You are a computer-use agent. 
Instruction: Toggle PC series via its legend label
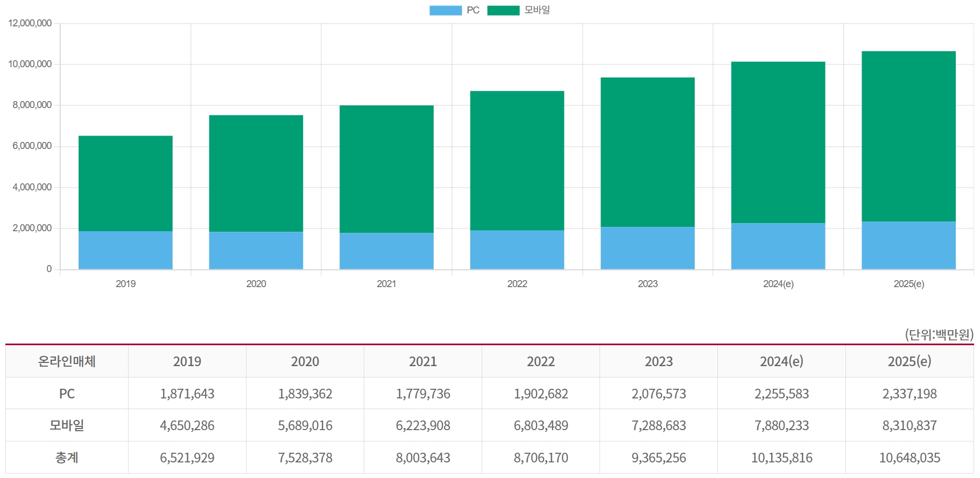tap(473, 10)
